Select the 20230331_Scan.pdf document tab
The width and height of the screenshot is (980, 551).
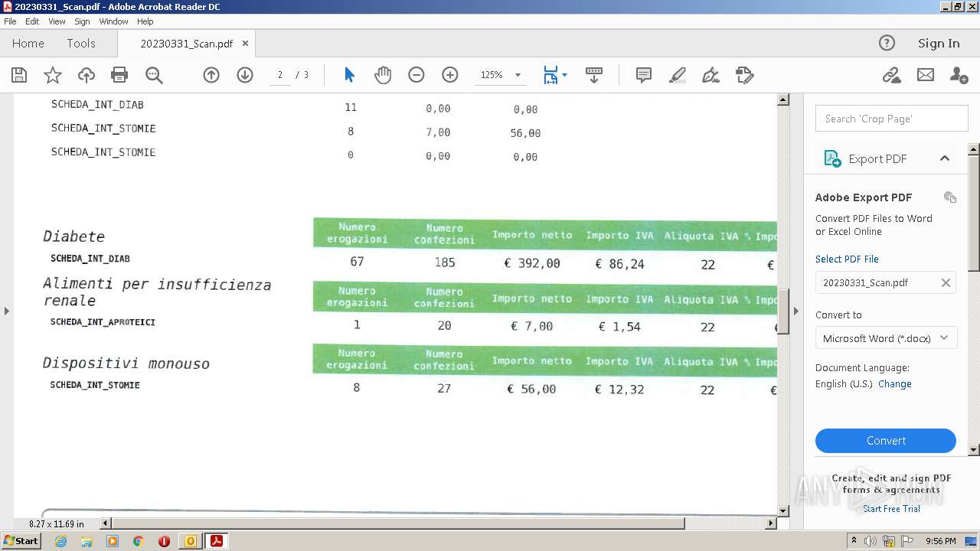click(186, 44)
